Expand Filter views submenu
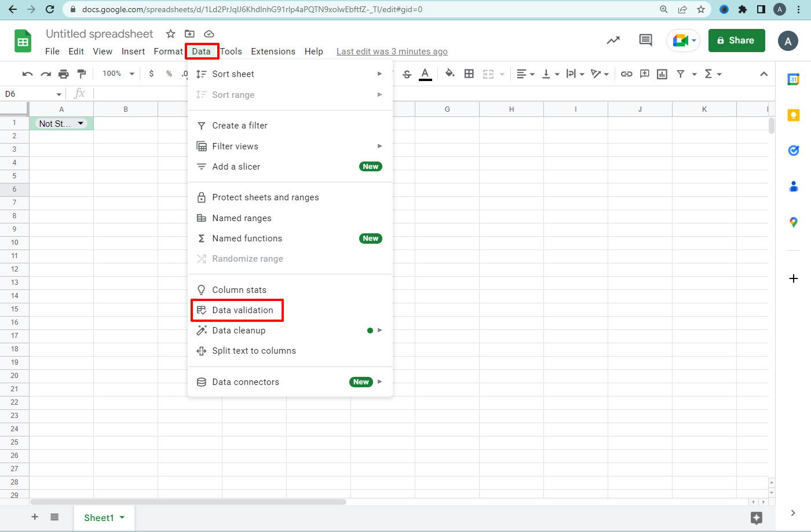Image resolution: width=811 pixels, height=532 pixels. [x=290, y=146]
